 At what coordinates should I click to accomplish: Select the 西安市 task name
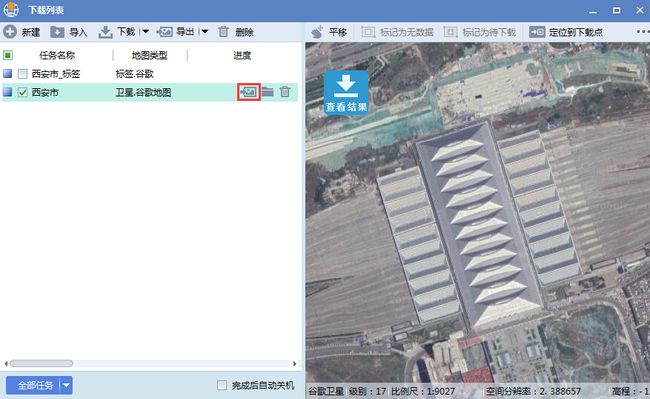pos(45,92)
